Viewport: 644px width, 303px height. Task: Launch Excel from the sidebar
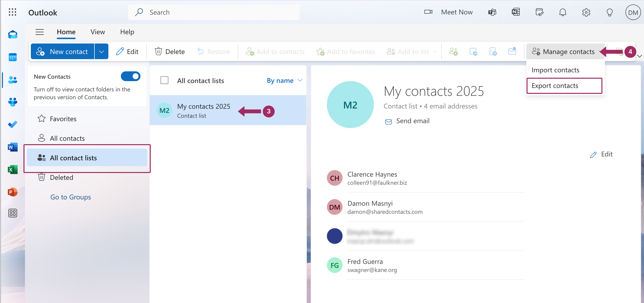(x=12, y=170)
